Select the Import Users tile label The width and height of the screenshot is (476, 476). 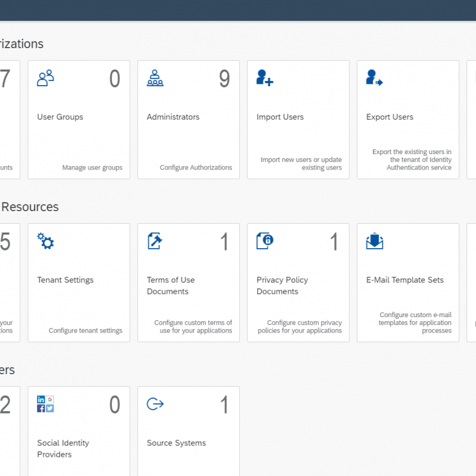[x=280, y=117]
